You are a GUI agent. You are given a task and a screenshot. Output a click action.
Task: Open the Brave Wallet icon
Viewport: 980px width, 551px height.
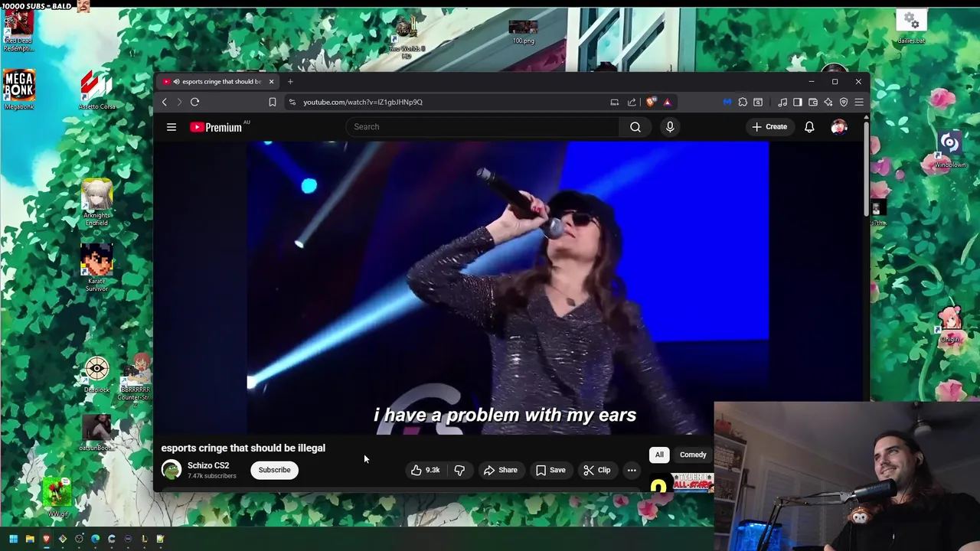click(813, 102)
